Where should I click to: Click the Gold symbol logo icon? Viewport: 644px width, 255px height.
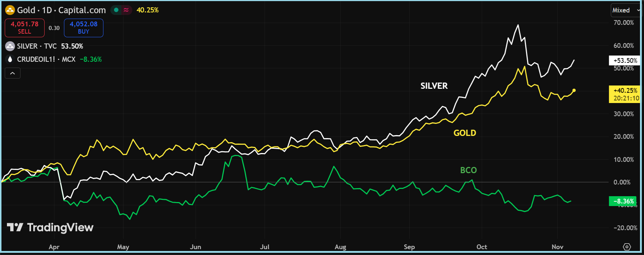tap(10, 10)
